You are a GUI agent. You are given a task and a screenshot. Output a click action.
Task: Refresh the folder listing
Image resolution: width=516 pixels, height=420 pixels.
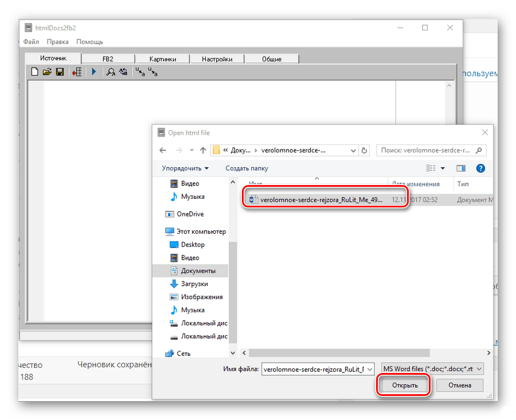(x=364, y=150)
